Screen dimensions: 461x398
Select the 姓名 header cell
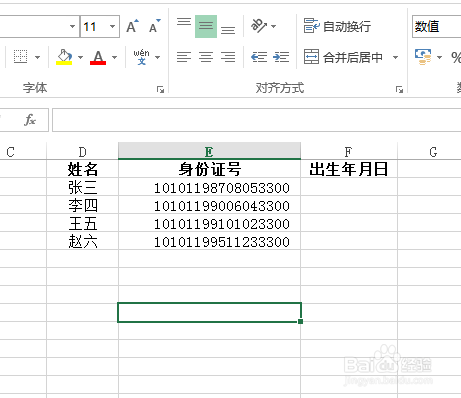(82, 169)
